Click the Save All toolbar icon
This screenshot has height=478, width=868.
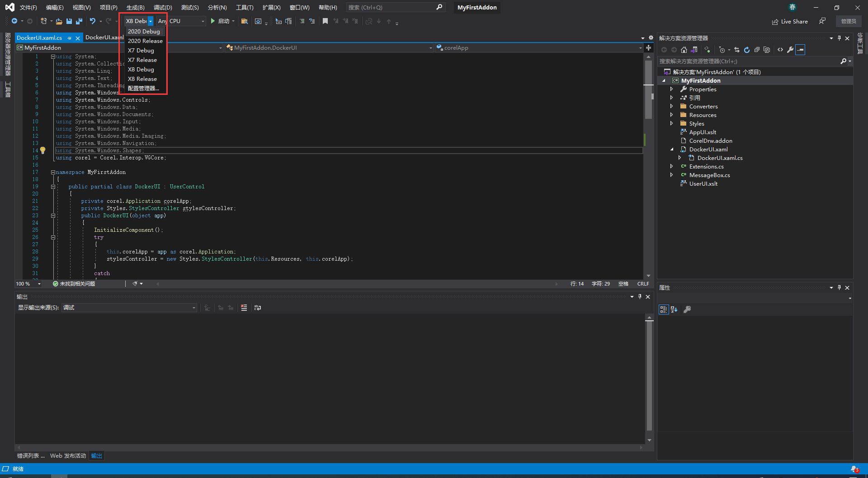tap(79, 21)
